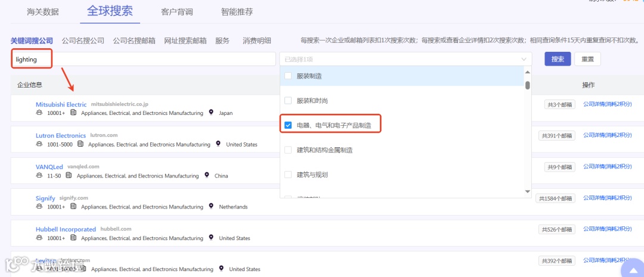Choose 公司名搜邮箱 option
Viewport: 644px width, 277px height.
[134, 41]
